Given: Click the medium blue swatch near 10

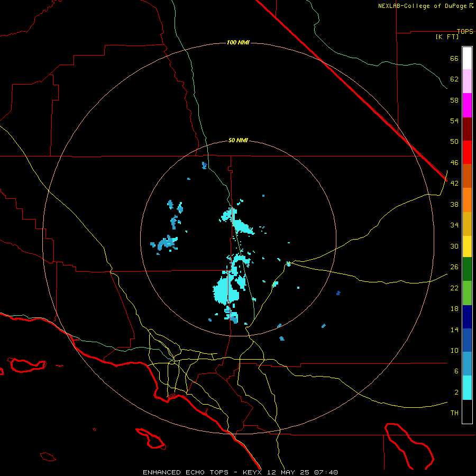Looking at the screenshot, I should pos(467,340).
